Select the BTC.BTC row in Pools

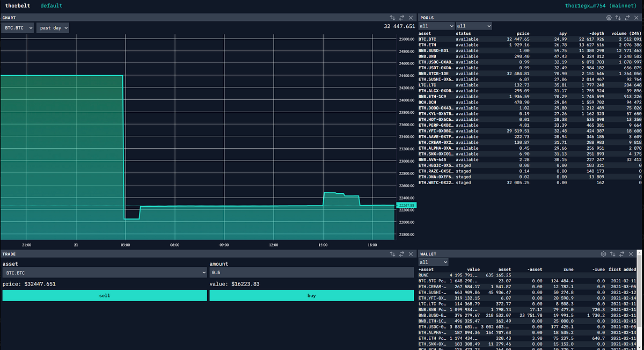point(530,39)
